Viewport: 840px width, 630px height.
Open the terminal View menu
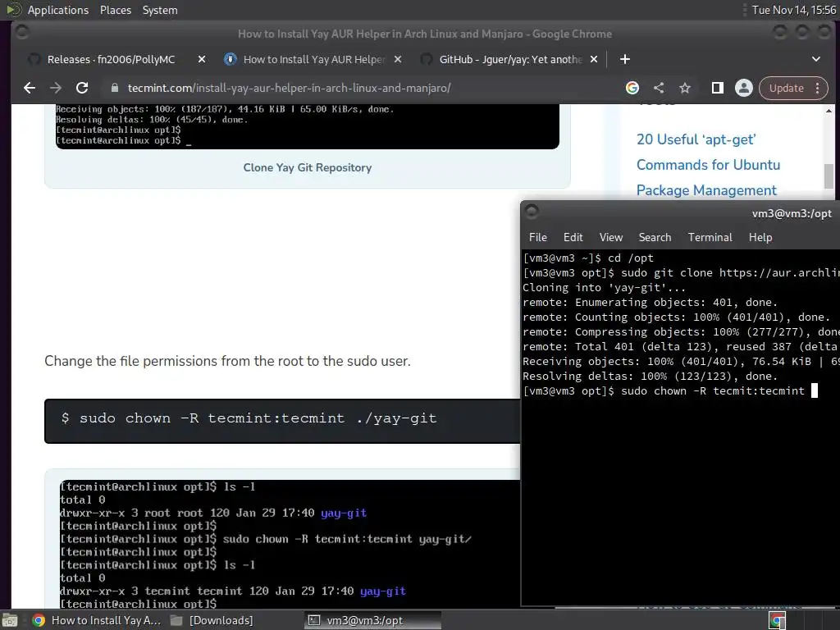(x=610, y=237)
